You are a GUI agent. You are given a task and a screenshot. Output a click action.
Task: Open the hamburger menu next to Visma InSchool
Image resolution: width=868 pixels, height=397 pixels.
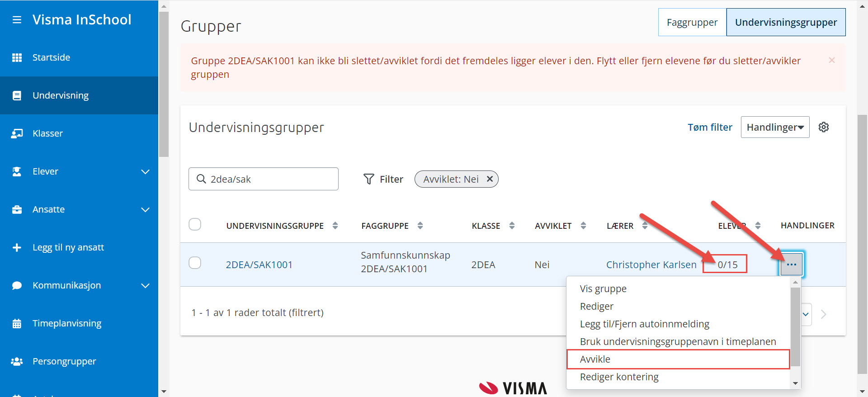(17, 20)
